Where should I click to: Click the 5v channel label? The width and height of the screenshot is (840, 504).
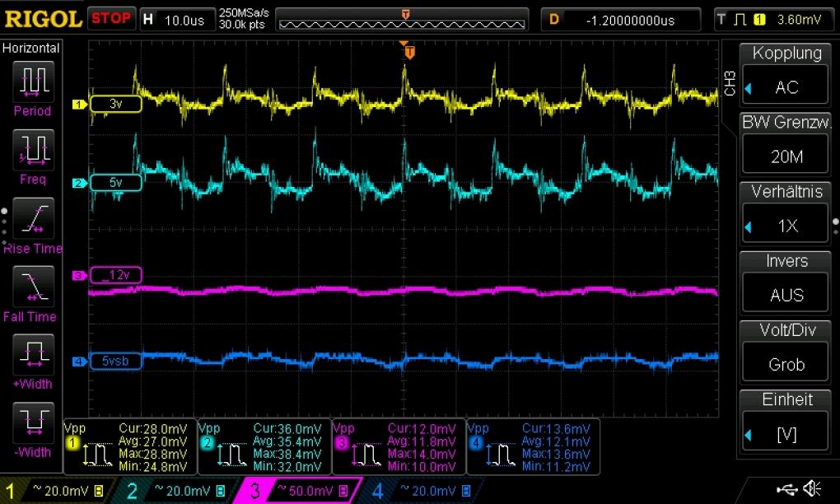pyautogui.click(x=116, y=183)
